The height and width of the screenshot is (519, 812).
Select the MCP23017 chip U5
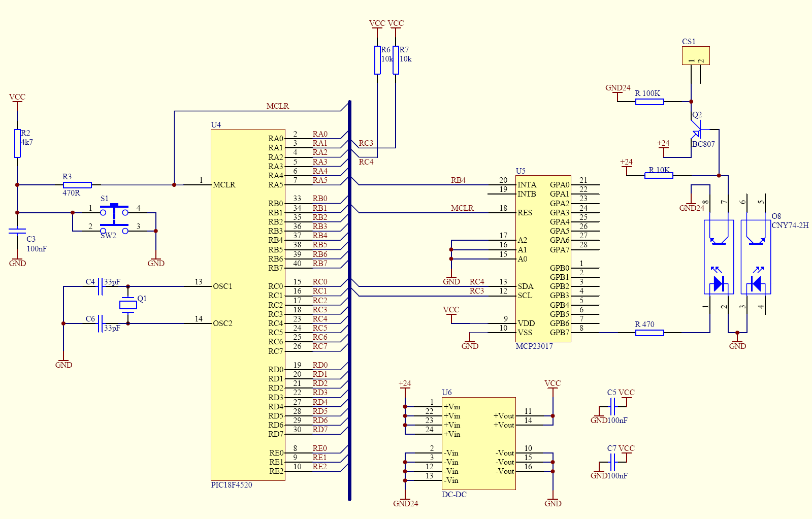click(x=543, y=258)
